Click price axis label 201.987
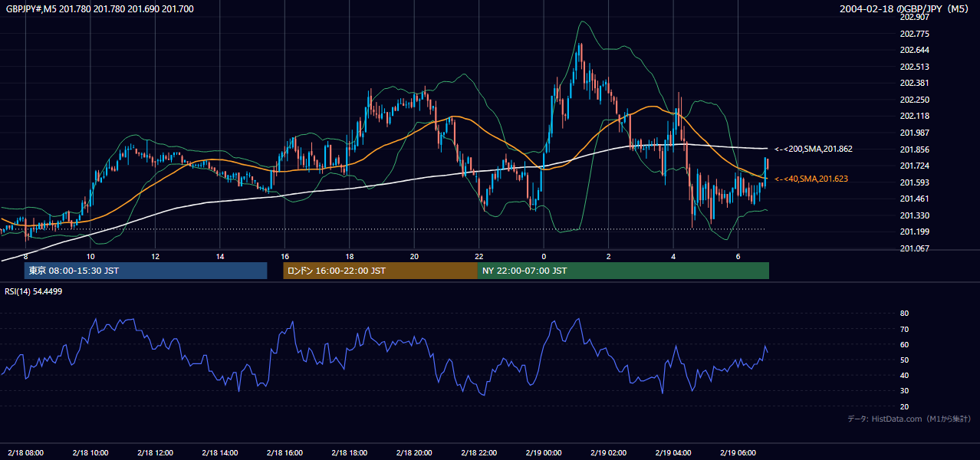The image size is (980, 460). pyautogui.click(x=914, y=133)
